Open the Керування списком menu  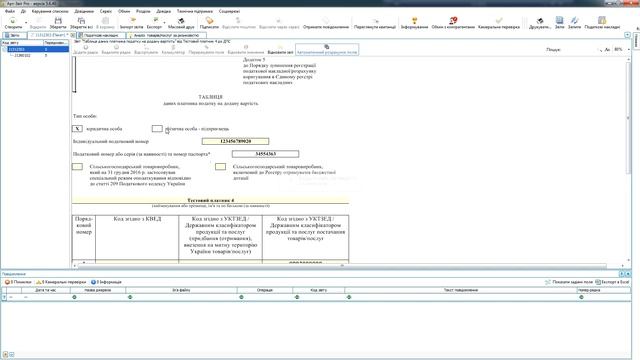pyautogui.click(x=50, y=11)
